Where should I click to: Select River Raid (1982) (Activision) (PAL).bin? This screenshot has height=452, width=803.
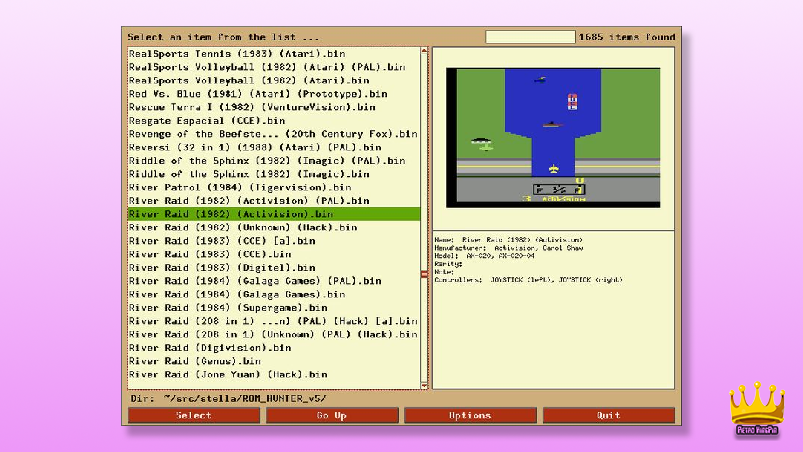tap(274, 201)
